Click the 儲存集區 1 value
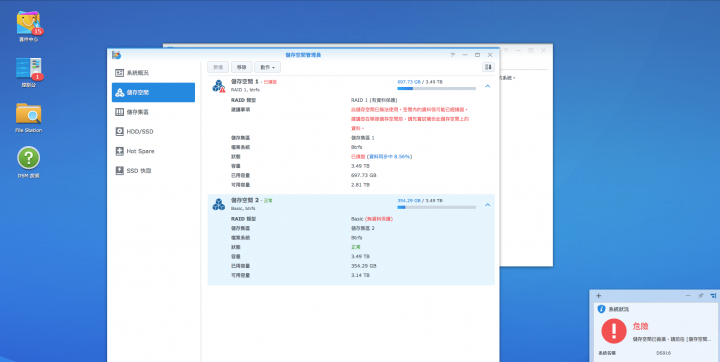This screenshot has width=720, height=362. point(363,138)
